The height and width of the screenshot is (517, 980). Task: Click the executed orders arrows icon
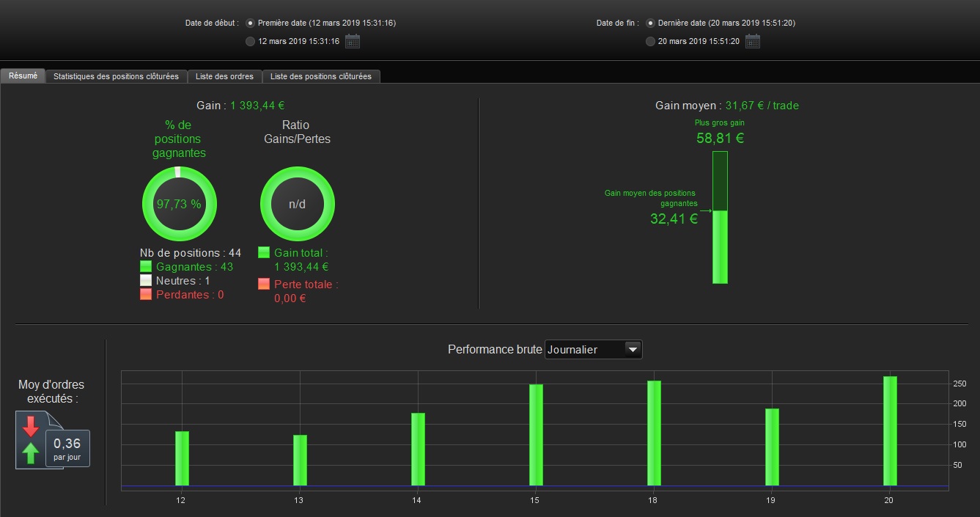31,440
